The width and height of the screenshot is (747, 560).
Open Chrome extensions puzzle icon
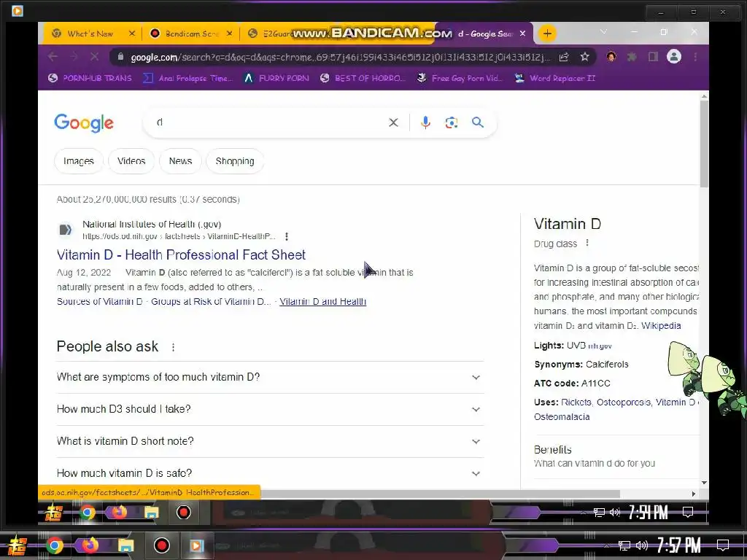(x=632, y=57)
